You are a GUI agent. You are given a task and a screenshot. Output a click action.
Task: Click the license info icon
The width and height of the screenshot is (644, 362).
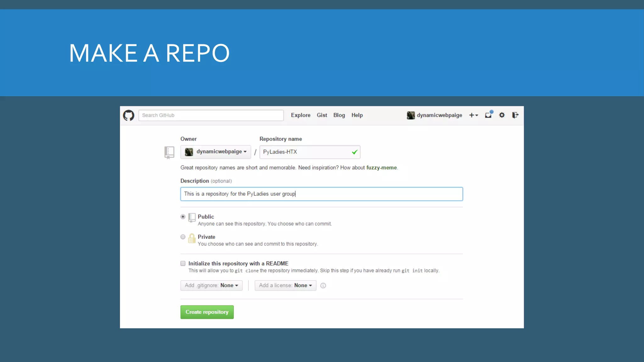pos(323,286)
